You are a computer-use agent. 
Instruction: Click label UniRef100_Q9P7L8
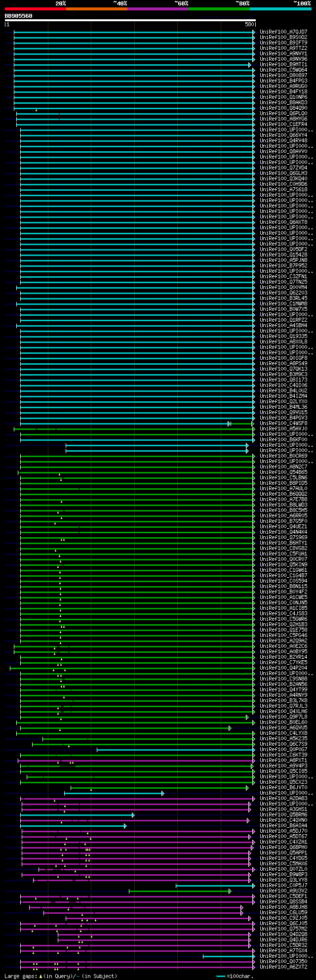tap(283, 717)
